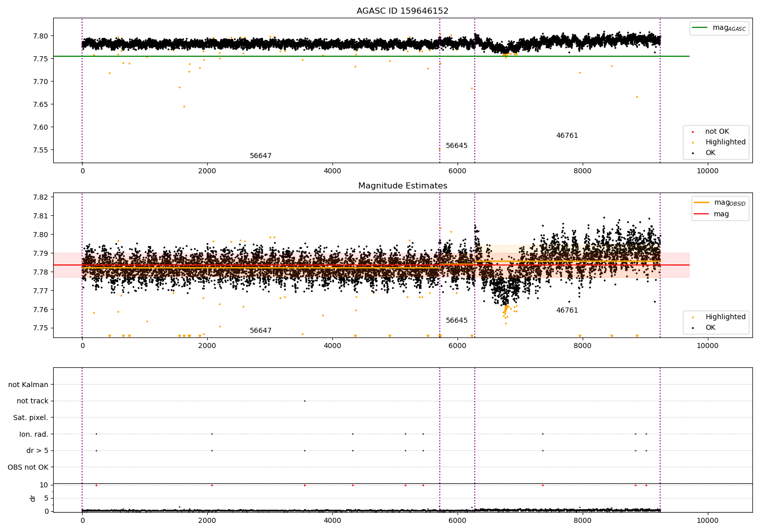Click the 5 tick on the dr axis
This screenshot has height=532, width=760.
[x=46, y=498]
